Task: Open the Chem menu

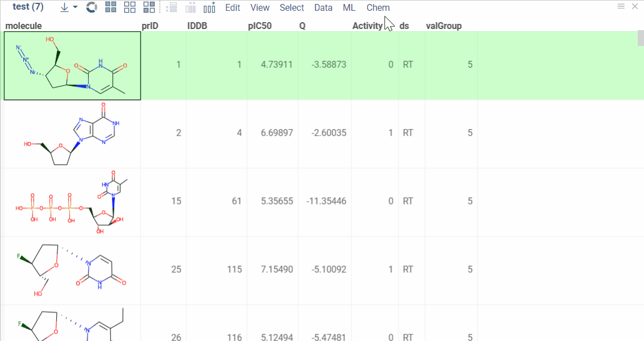Action: tap(378, 8)
